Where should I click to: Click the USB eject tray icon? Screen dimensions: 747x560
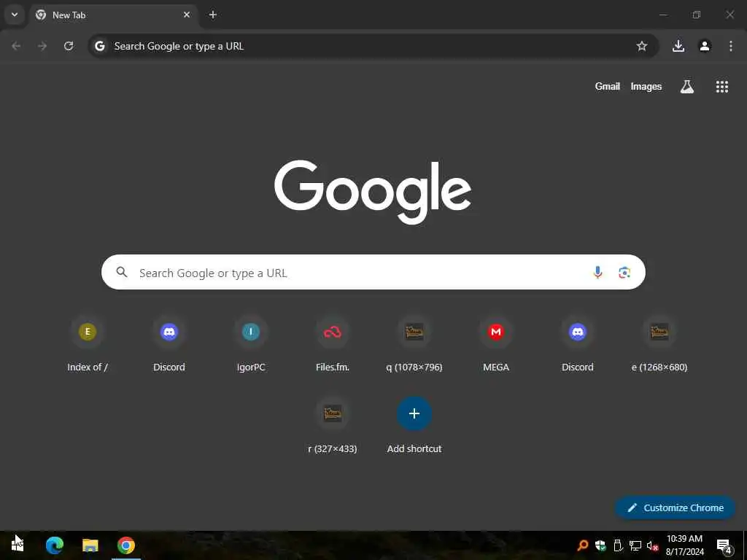(618, 545)
